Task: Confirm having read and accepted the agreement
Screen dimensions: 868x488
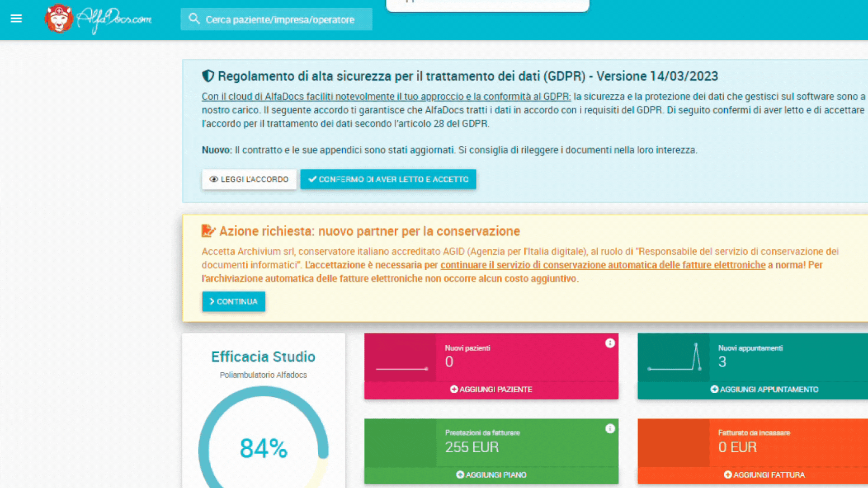Action: click(388, 179)
